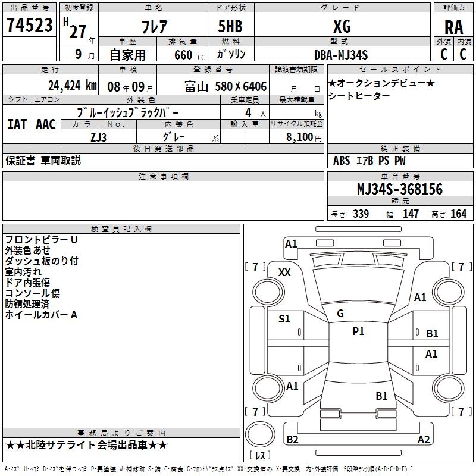This screenshot has height=476, width=476.
Task: Click the chassis number MJ34S-368156
Action: pos(400,189)
